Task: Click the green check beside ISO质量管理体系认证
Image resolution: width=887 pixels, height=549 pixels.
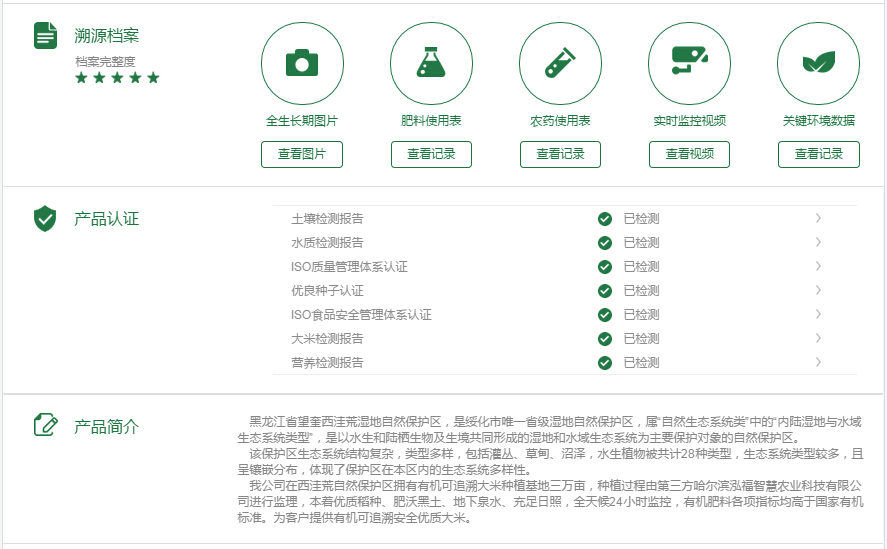Action: point(604,267)
